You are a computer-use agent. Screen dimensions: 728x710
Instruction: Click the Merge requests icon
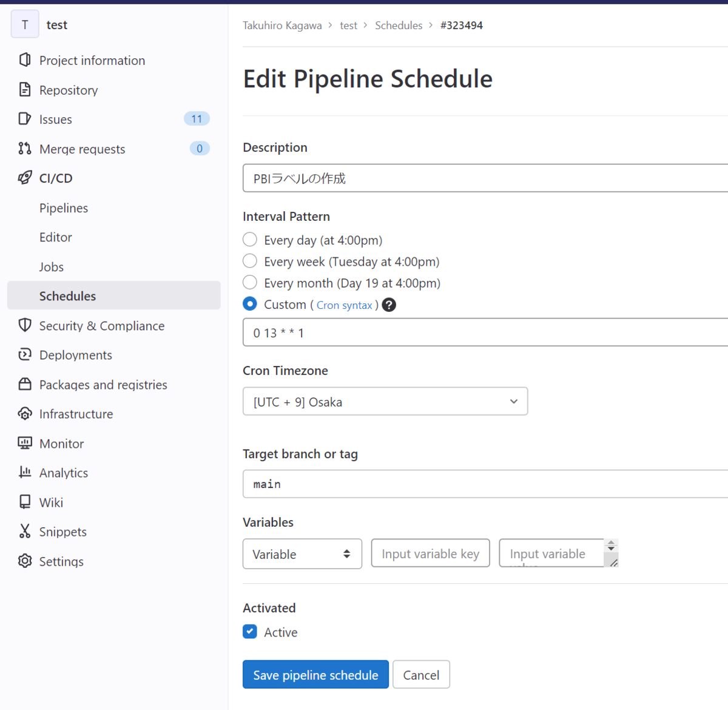click(x=25, y=149)
